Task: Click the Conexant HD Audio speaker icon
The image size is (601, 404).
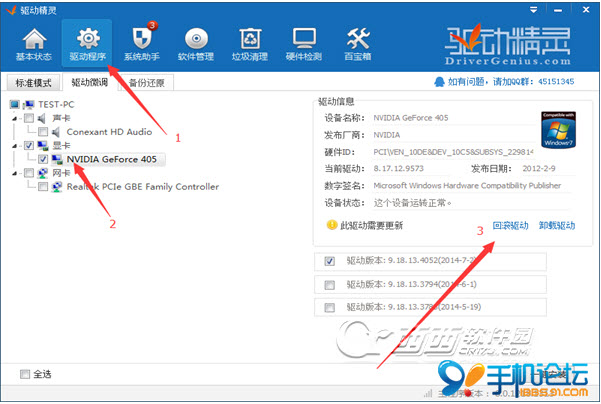Action: 56,132
